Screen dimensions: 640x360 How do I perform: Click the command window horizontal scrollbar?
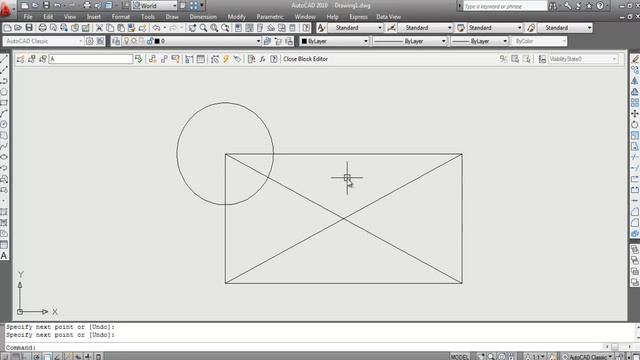pos(618,347)
